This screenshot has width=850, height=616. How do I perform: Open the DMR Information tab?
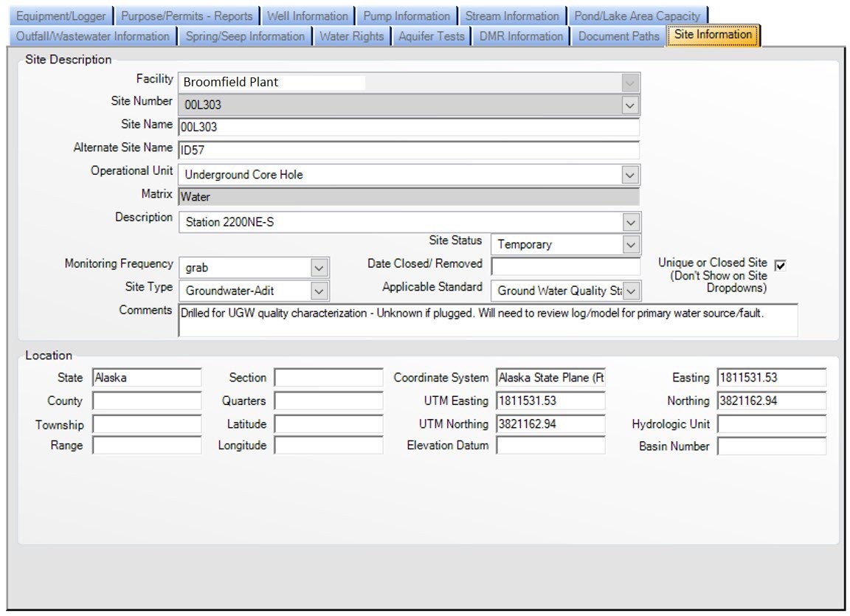(x=521, y=36)
